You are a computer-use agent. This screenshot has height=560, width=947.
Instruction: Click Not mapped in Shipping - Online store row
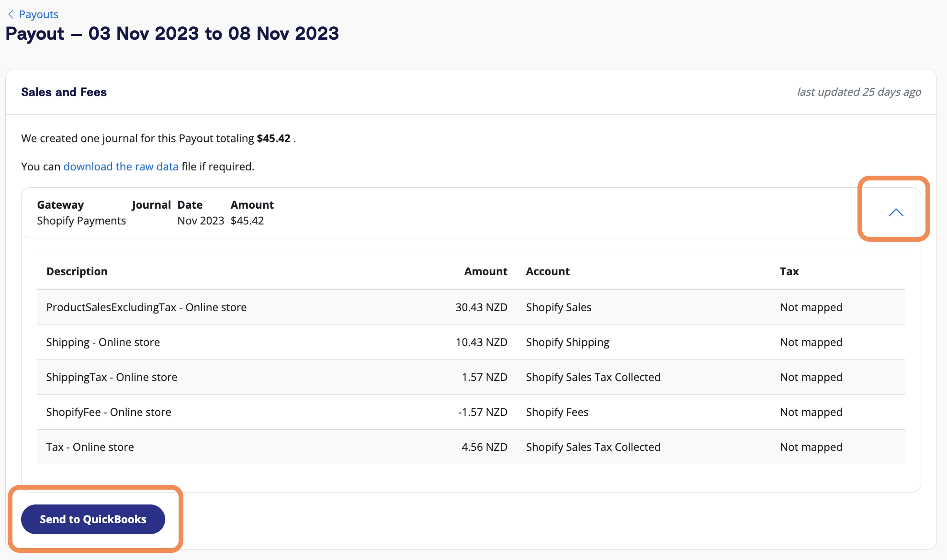pyautogui.click(x=811, y=342)
